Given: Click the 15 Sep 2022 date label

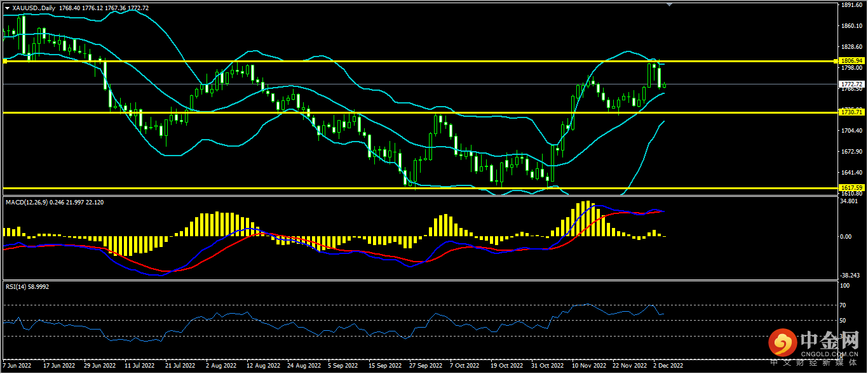Looking at the screenshot, I should pos(385,366).
